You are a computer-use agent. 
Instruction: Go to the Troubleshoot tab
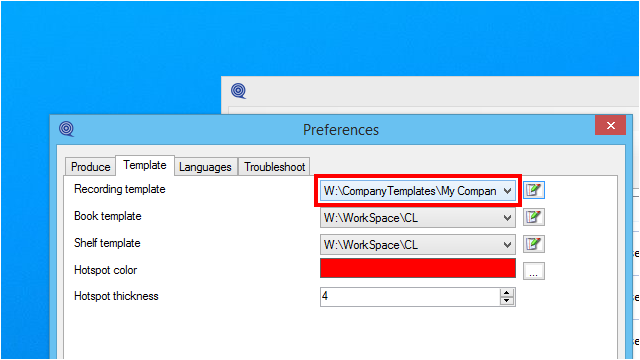click(275, 167)
